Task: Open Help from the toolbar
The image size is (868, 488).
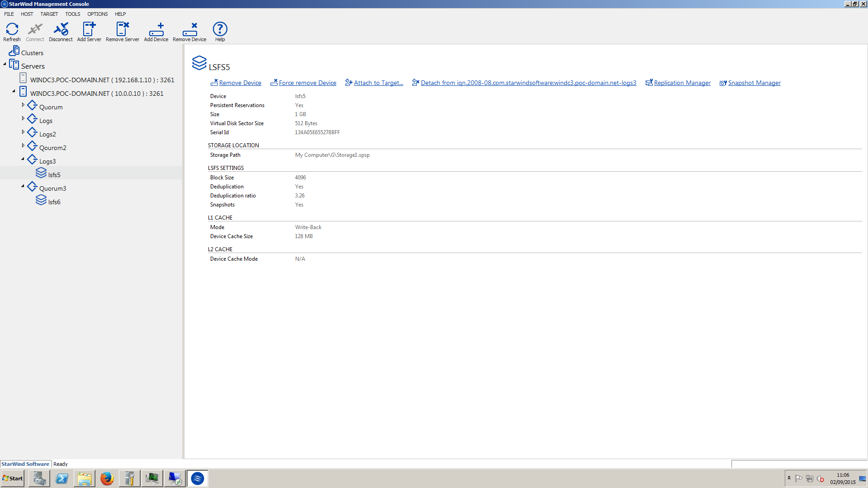Action: tap(220, 32)
